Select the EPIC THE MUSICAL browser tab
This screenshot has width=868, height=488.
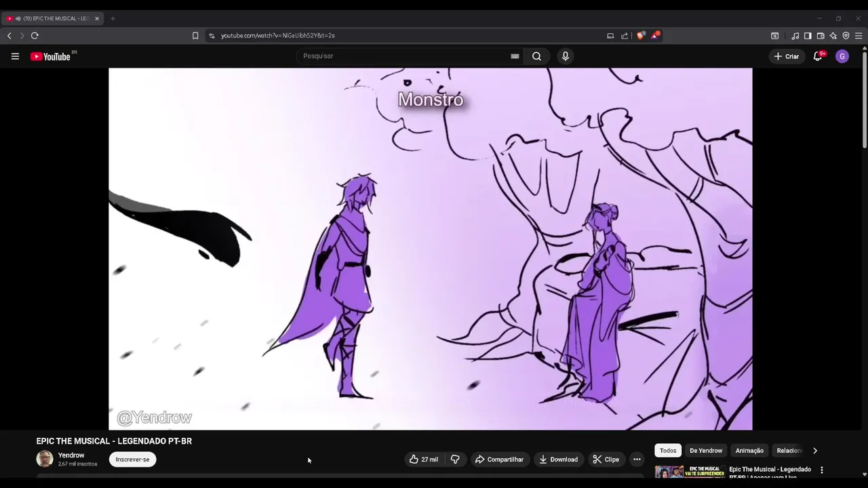pyautogui.click(x=53, y=18)
